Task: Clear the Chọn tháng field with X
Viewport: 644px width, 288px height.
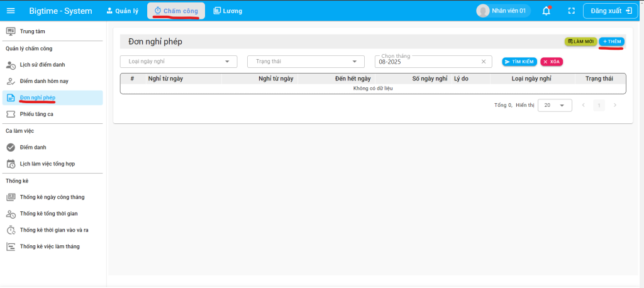Action: 484,62
